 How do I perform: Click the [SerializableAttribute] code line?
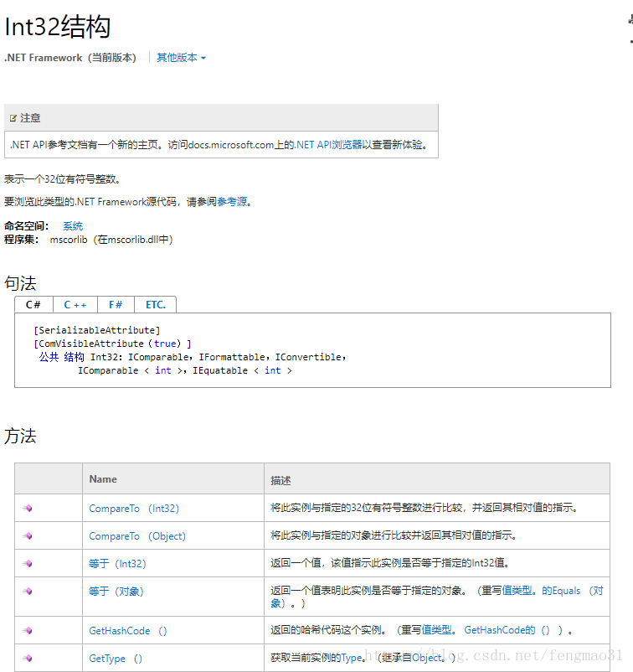pyautogui.click(x=97, y=330)
